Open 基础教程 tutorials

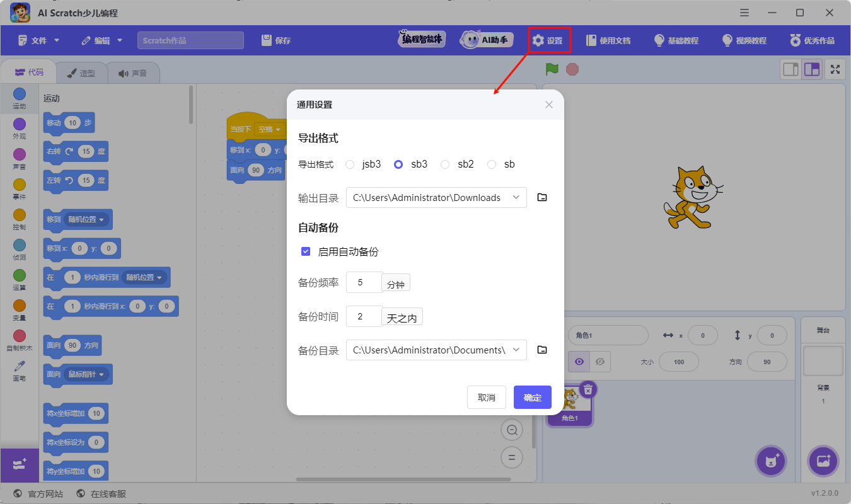pyautogui.click(x=676, y=40)
